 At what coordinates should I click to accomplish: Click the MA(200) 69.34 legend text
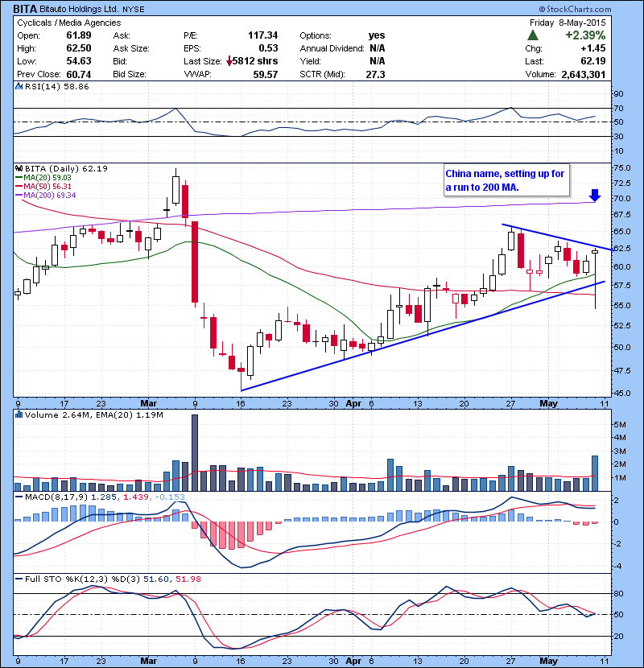(x=49, y=195)
